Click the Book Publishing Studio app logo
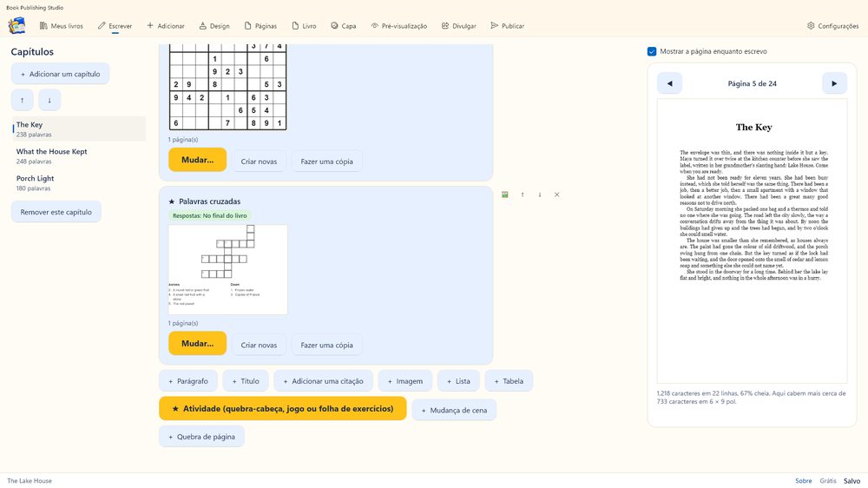This screenshot has height=488, width=868. point(17,25)
